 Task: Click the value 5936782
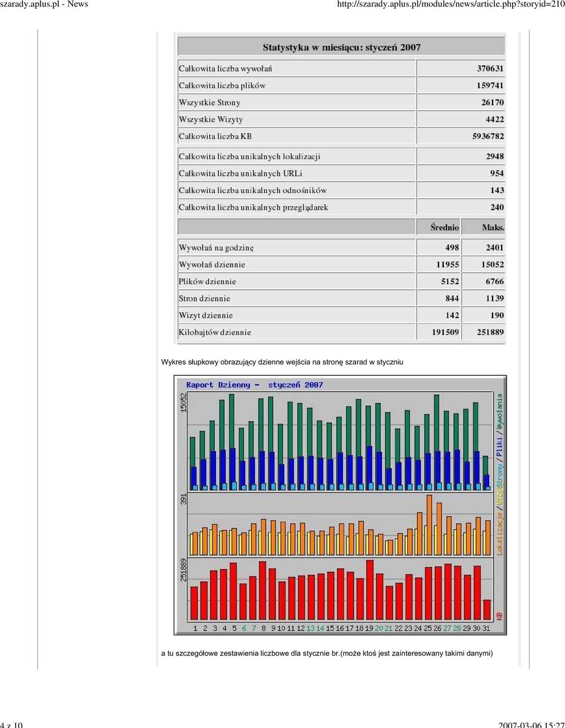[x=488, y=137]
